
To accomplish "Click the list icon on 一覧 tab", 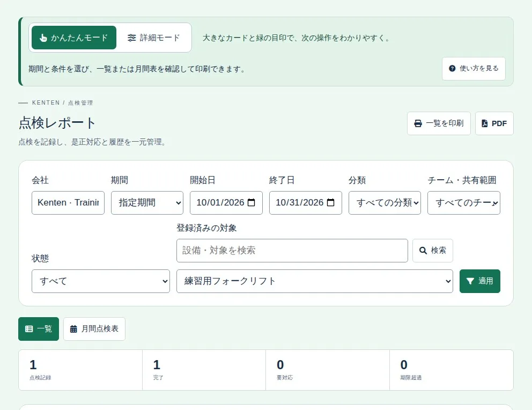I will click(29, 329).
